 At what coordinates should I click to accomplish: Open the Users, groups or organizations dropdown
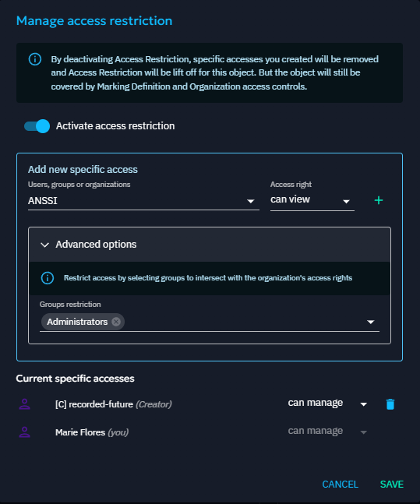click(143, 200)
